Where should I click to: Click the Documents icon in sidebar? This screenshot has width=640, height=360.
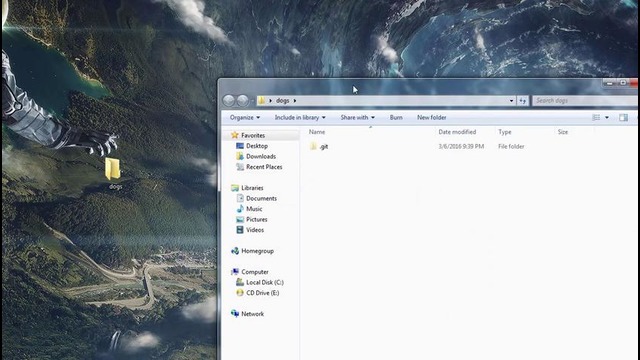point(240,198)
